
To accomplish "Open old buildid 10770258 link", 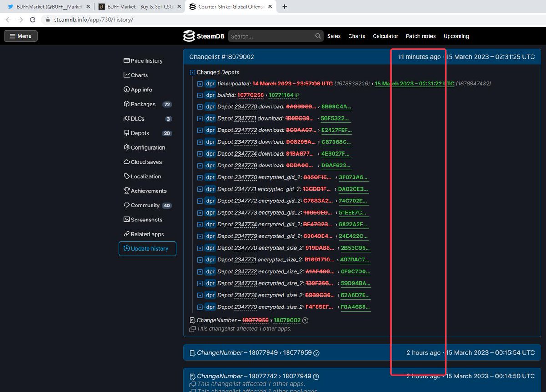I will [x=250, y=95].
